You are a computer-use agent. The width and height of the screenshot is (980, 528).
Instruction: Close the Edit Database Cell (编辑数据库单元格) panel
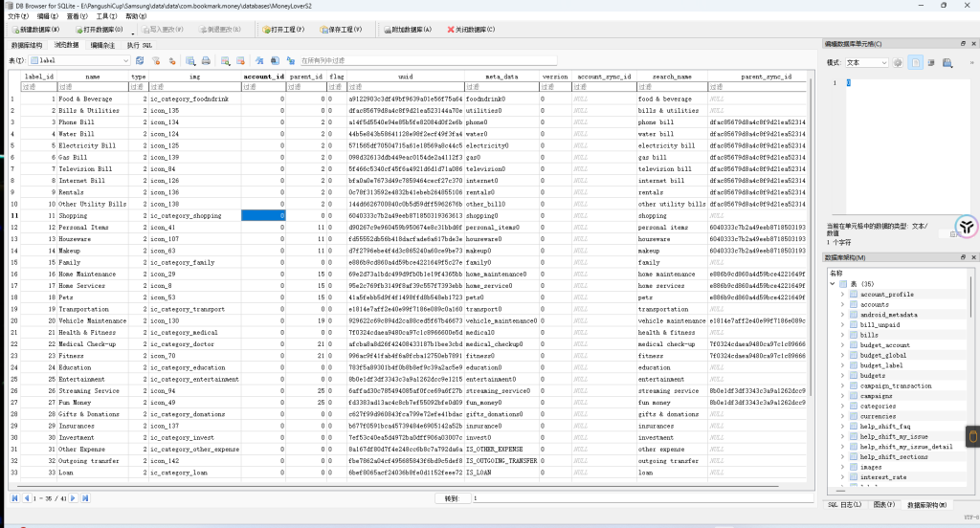click(x=973, y=44)
